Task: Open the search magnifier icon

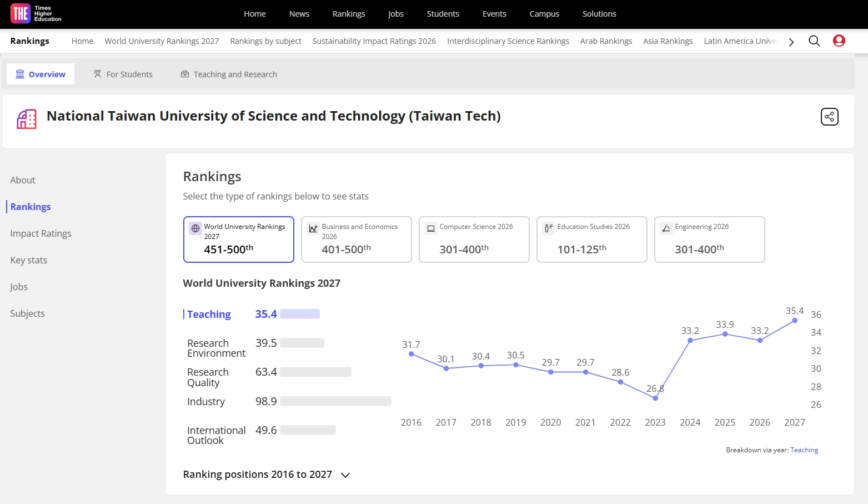Action: pos(814,41)
